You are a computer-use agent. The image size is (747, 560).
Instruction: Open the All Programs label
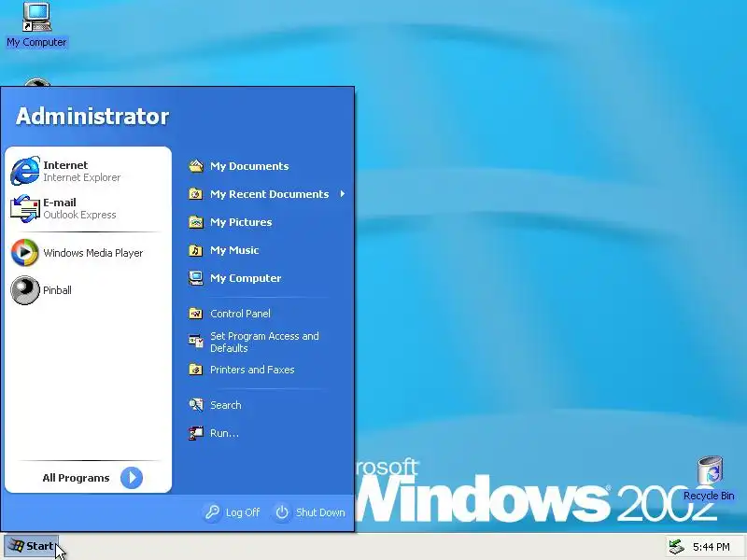pyautogui.click(x=76, y=478)
